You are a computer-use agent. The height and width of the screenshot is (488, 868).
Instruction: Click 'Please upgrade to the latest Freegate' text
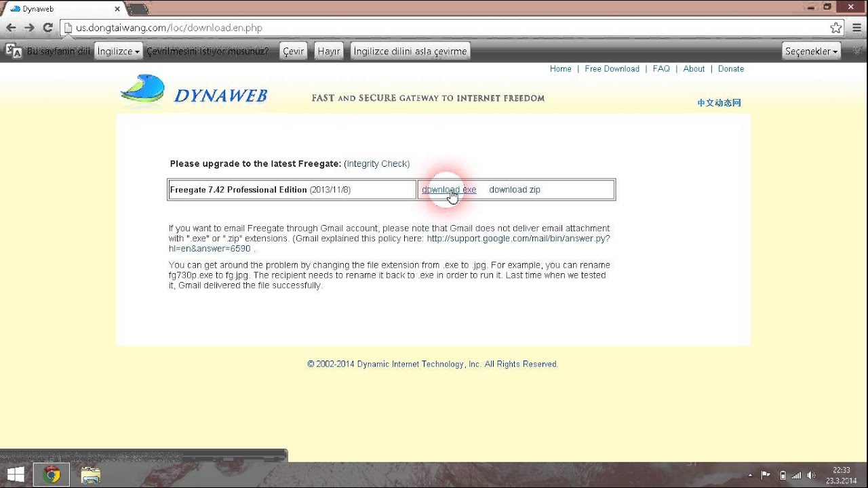(256, 163)
